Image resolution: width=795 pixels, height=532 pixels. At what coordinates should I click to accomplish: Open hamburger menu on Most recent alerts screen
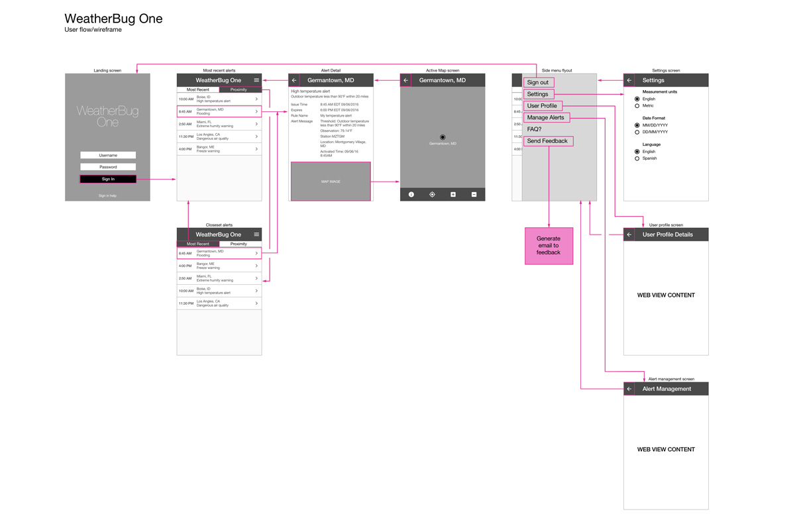[256, 80]
